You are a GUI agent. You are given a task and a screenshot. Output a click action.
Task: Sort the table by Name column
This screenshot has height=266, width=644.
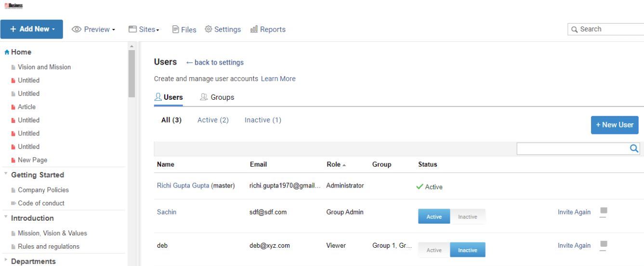(166, 164)
